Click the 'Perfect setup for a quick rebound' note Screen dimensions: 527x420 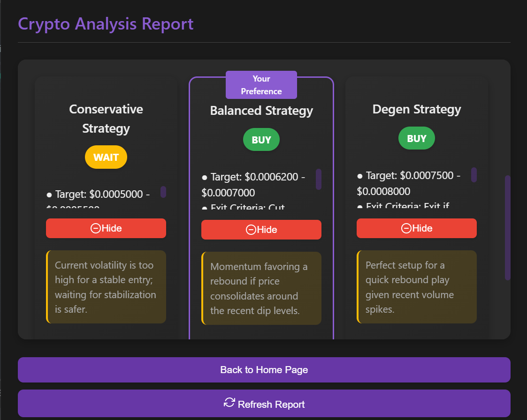click(x=417, y=287)
